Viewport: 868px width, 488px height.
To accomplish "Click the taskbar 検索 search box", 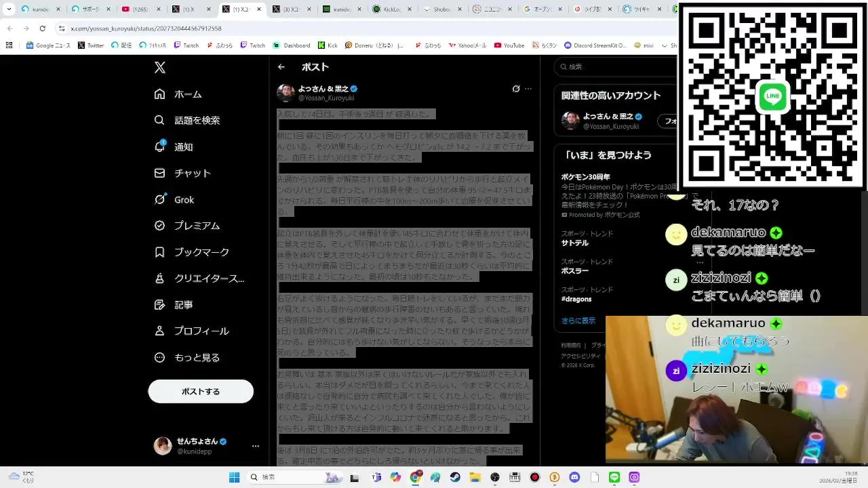I will click(x=295, y=477).
